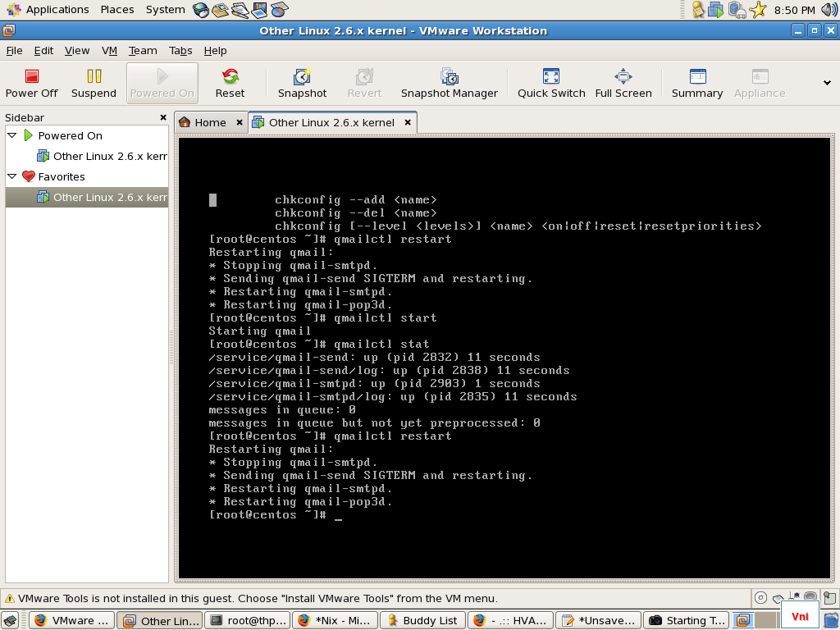Viewport: 840px width, 630px height.
Task: Collapse the Favorites tree group
Action: tap(12, 176)
